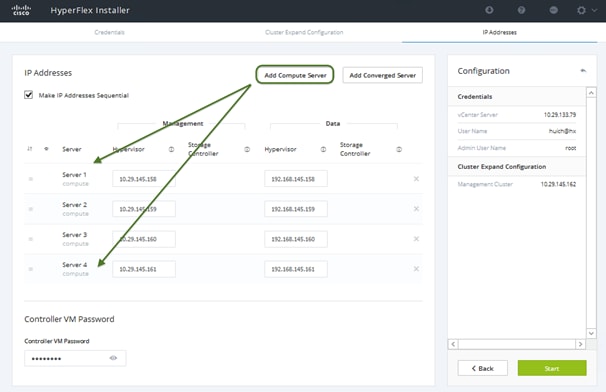Image resolution: width=606 pixels, height=392 pixels.
Task: Click drag handle for Server 4 row
Action: (31, 269)
